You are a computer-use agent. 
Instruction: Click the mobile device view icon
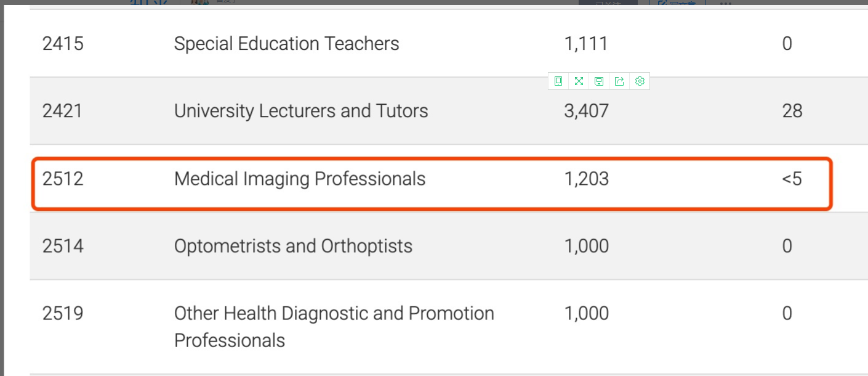[x=558, y=81]
